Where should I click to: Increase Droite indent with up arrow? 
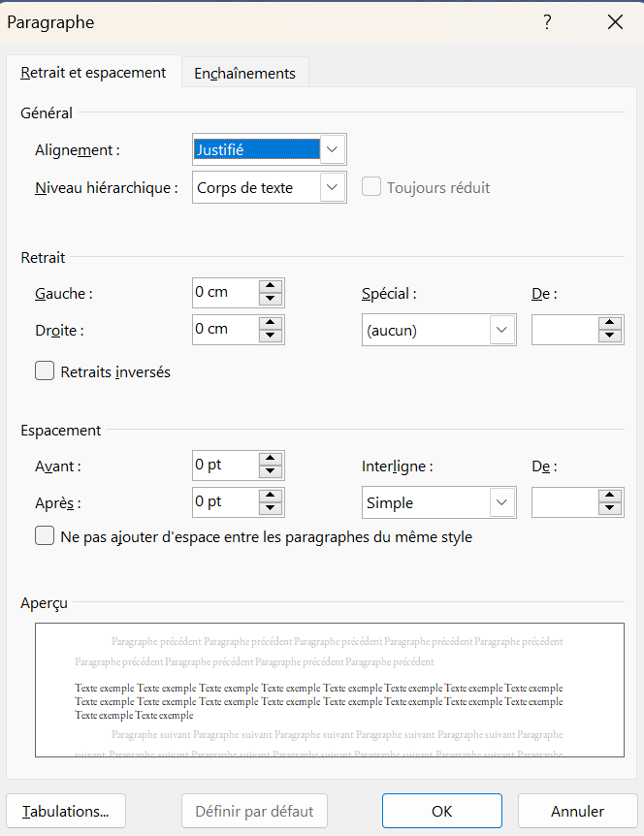point(271,323)
